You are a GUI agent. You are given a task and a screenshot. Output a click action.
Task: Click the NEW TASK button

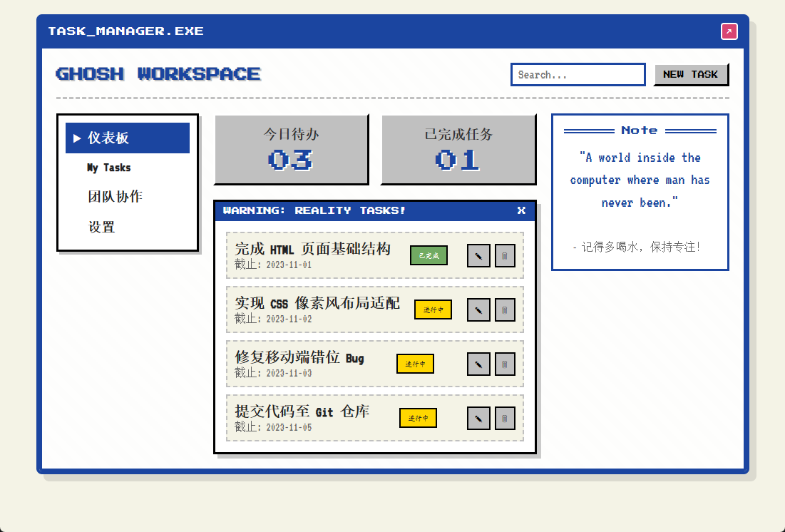(690, 75)
